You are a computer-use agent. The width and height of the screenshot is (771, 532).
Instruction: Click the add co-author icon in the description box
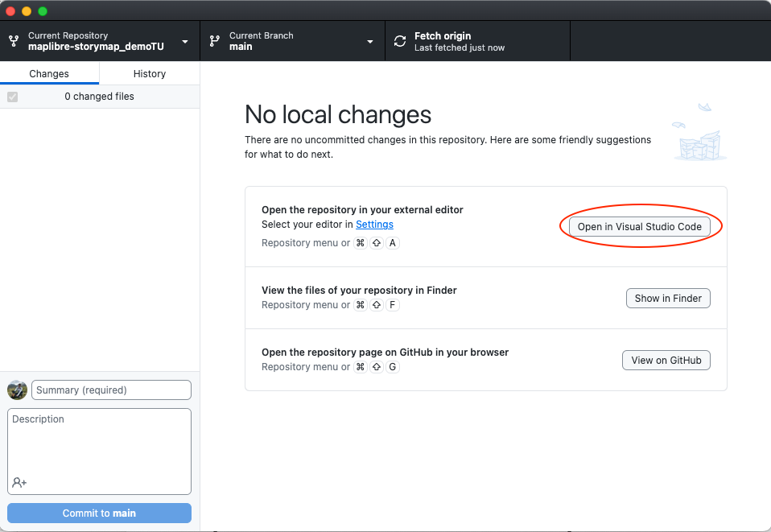[x=16, y=482]
